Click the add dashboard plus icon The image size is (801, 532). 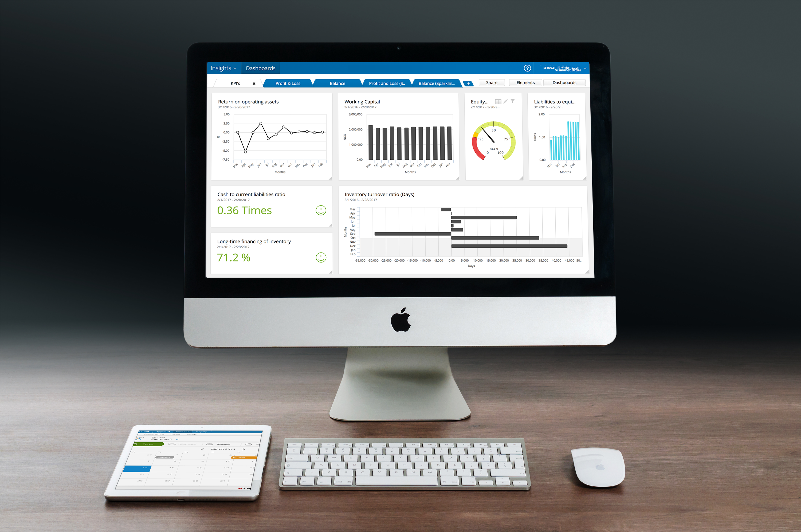click(x=469, y=82)
